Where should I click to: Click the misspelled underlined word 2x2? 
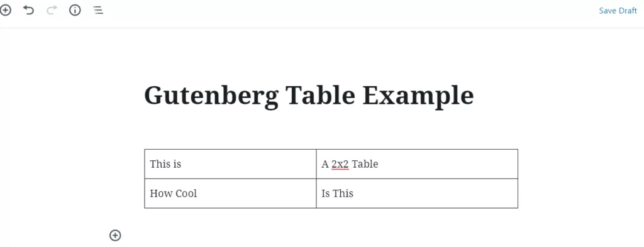coord(340,165)
